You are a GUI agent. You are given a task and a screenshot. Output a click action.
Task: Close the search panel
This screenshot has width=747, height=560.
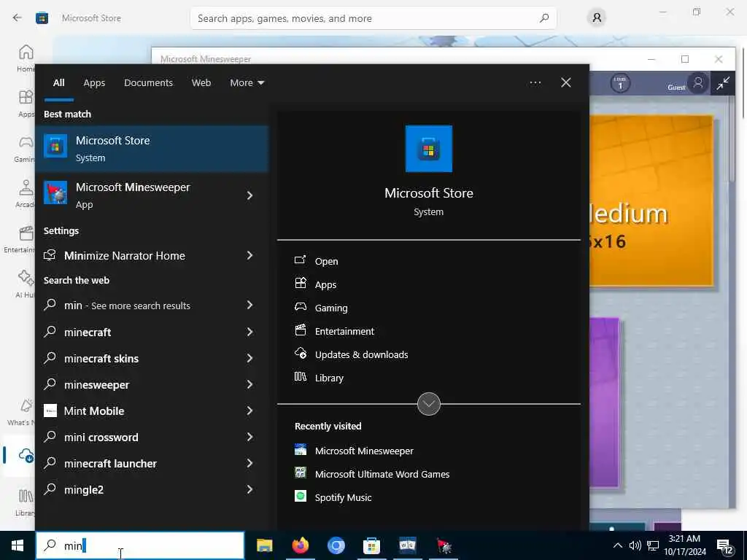pyautogui.click(x=566, y=83)
